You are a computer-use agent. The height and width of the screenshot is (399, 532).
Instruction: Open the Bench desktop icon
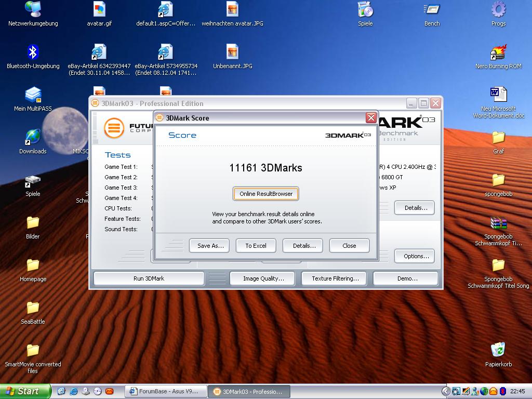click(x=432, y=9)
